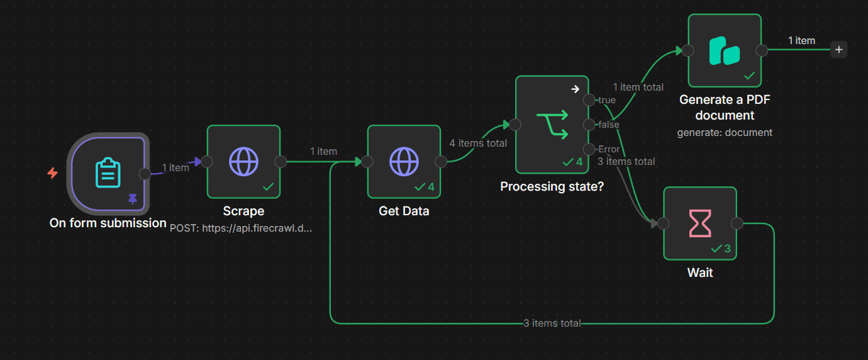Image resolution: width=868 pixels, height=360 pixels.
Task: Open the On form submission trigger node
Action: (x=108, y=174)
